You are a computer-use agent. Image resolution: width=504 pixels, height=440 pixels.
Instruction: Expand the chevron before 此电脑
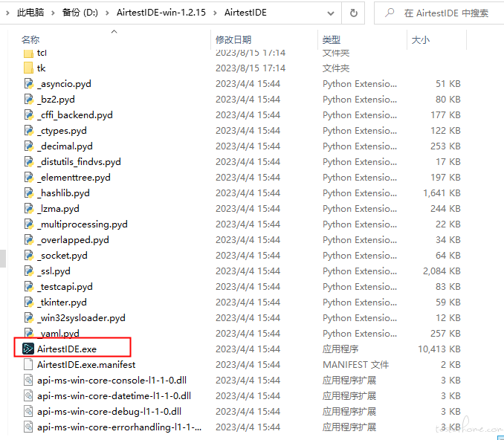(x=7, y=13)
